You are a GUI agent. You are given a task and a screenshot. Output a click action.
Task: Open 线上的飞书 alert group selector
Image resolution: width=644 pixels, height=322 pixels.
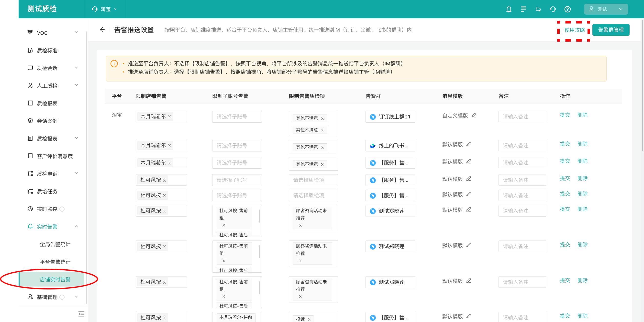(390, 146)
